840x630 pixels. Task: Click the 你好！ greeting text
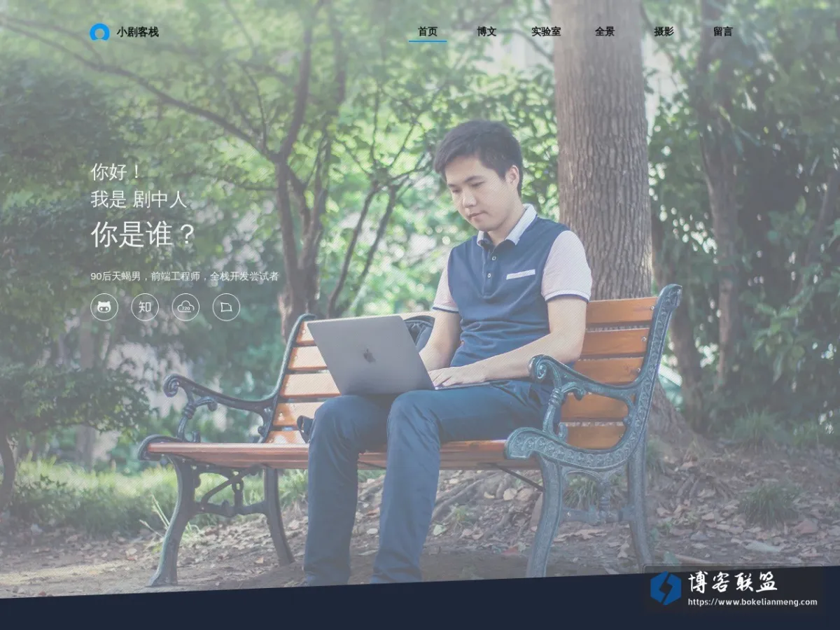pos(116,171)
